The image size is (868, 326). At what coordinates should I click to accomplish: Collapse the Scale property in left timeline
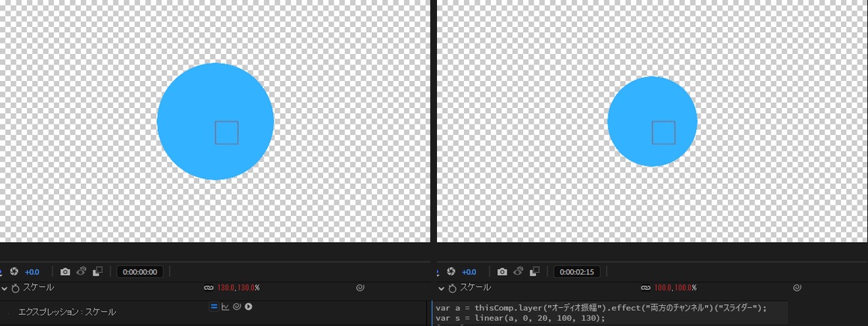pos(4,288)
